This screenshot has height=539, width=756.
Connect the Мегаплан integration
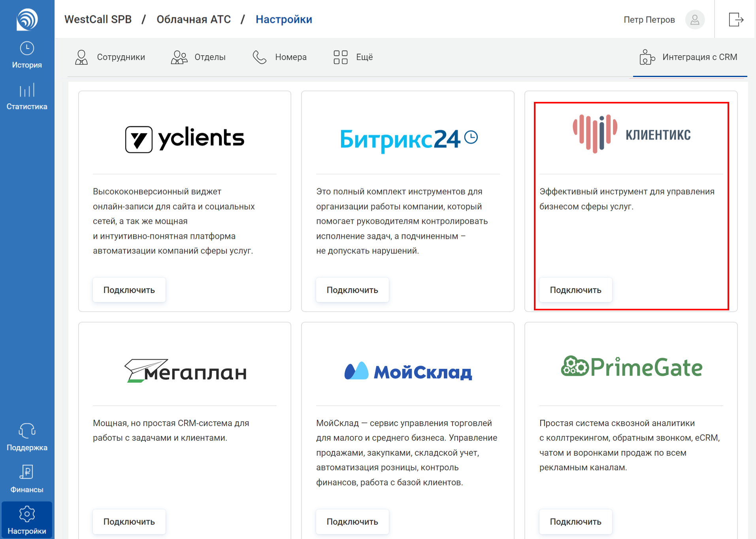[x=129, y=522]
